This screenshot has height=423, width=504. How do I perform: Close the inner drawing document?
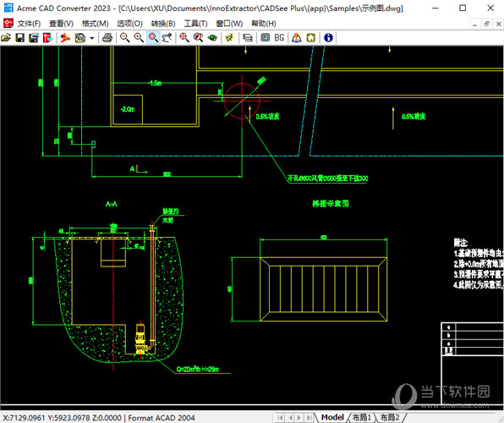tap(499, 24)
